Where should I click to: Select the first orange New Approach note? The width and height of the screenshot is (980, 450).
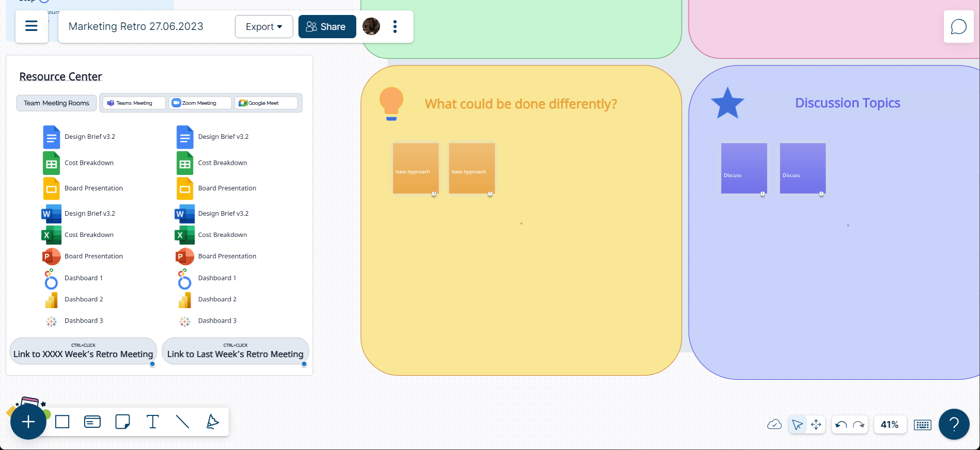coord(416,169)
